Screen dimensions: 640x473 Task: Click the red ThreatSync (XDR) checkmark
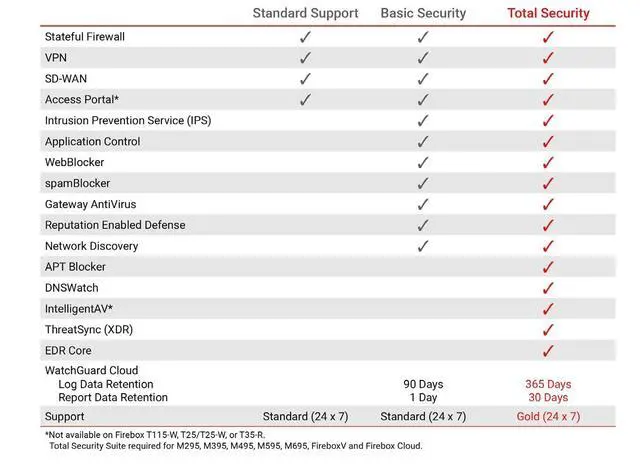pos(547,330)
